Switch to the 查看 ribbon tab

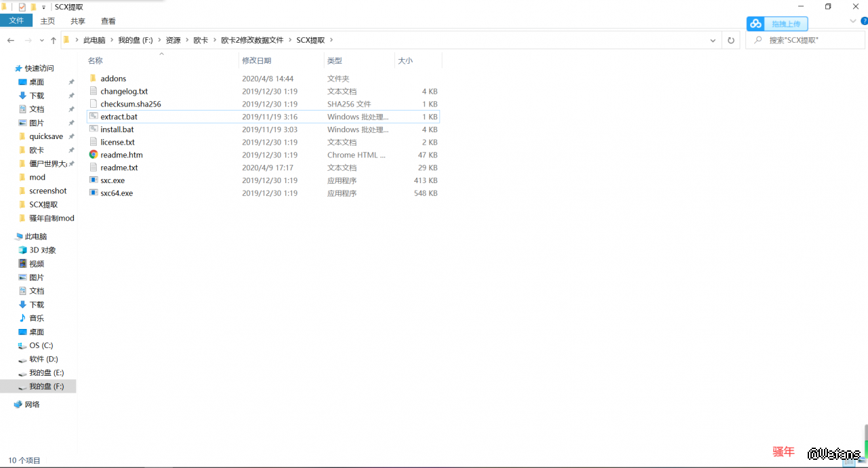click(x=108, y=21)
